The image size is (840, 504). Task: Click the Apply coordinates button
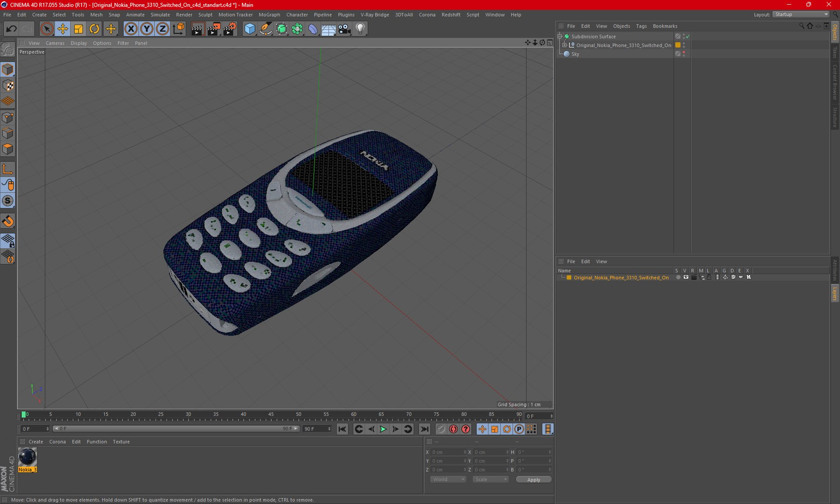pos(533,480)
